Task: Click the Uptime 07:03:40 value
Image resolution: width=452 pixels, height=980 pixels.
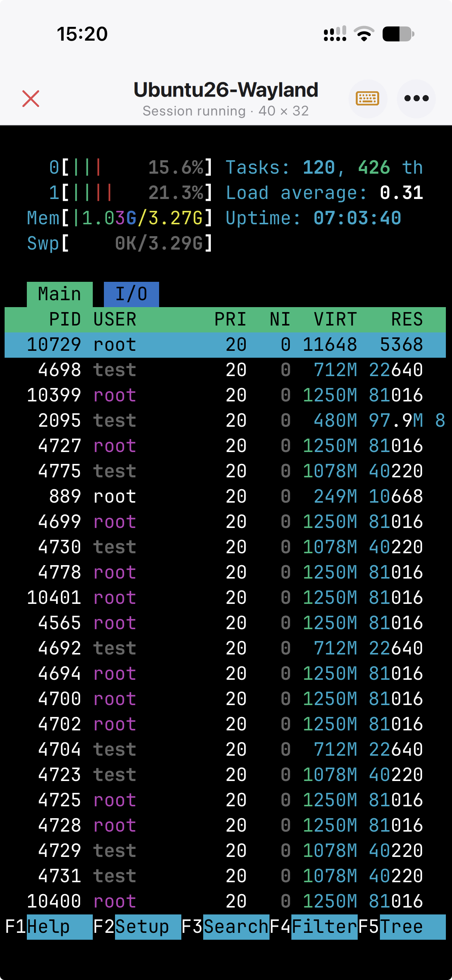Action: click(357, 218)
